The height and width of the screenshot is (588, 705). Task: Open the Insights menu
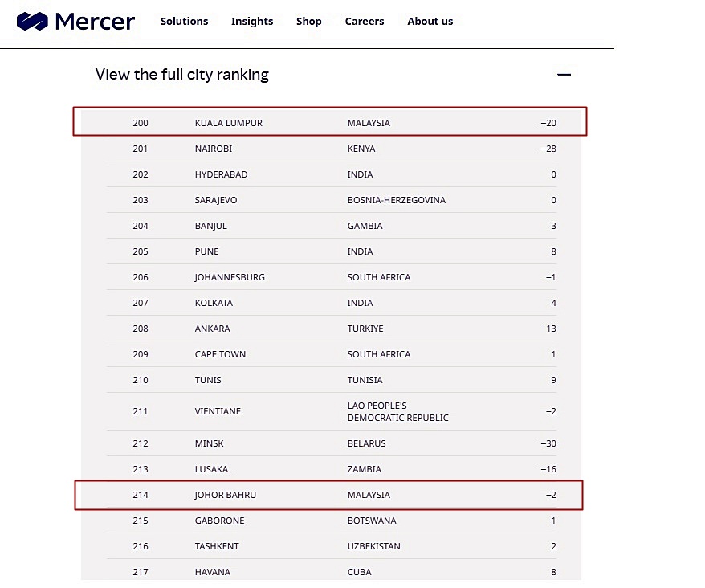coord(252,22)
